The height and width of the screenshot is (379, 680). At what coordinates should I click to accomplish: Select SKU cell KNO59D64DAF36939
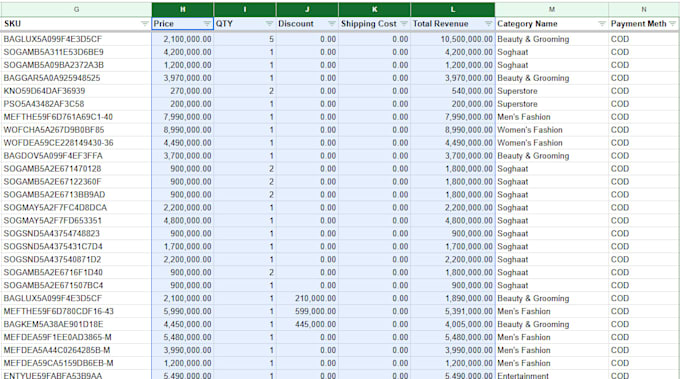tap(76, 91)
